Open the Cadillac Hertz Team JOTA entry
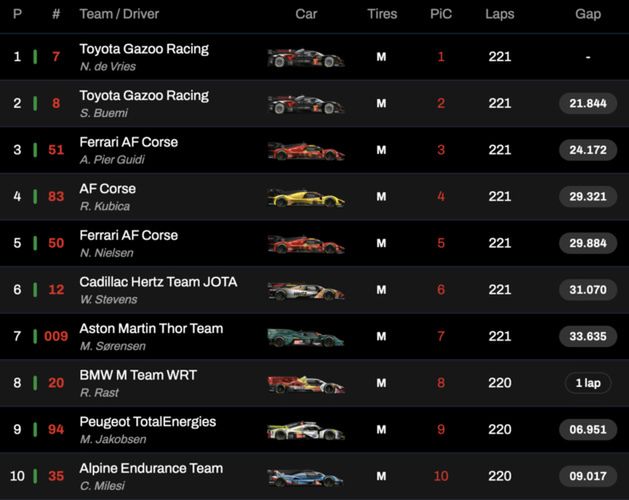The height and width of the screenshot is (500, 629). pyautogui.click(x=158, y=282)
